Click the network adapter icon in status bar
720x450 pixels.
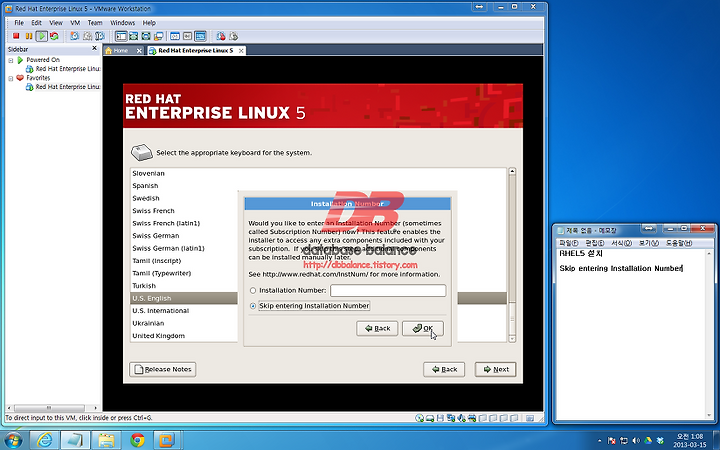451,418
